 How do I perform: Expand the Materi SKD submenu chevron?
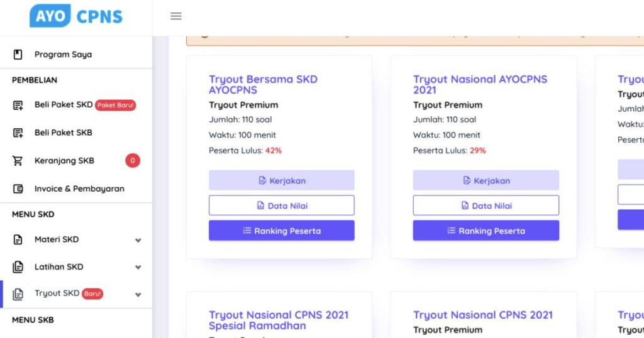point(138,240)
